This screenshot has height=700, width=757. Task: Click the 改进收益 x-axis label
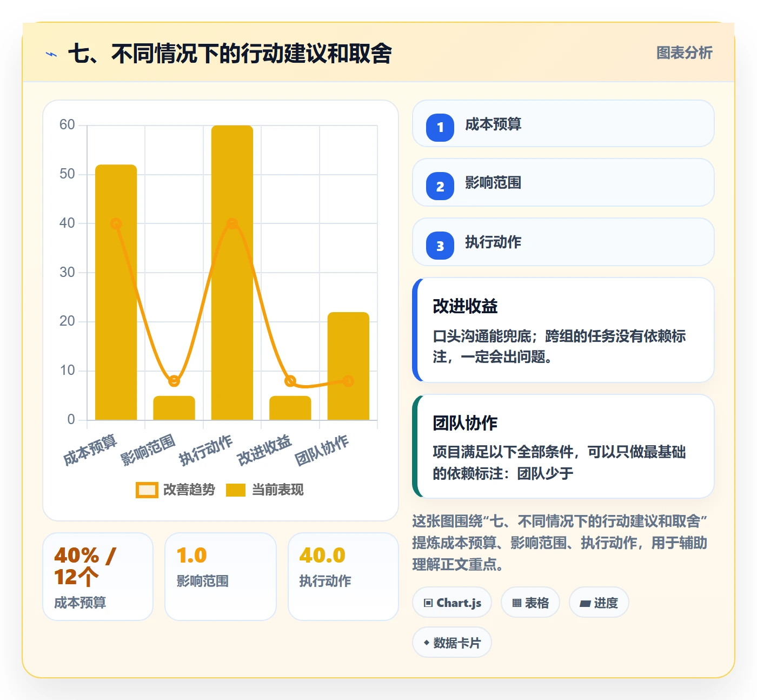264,450
